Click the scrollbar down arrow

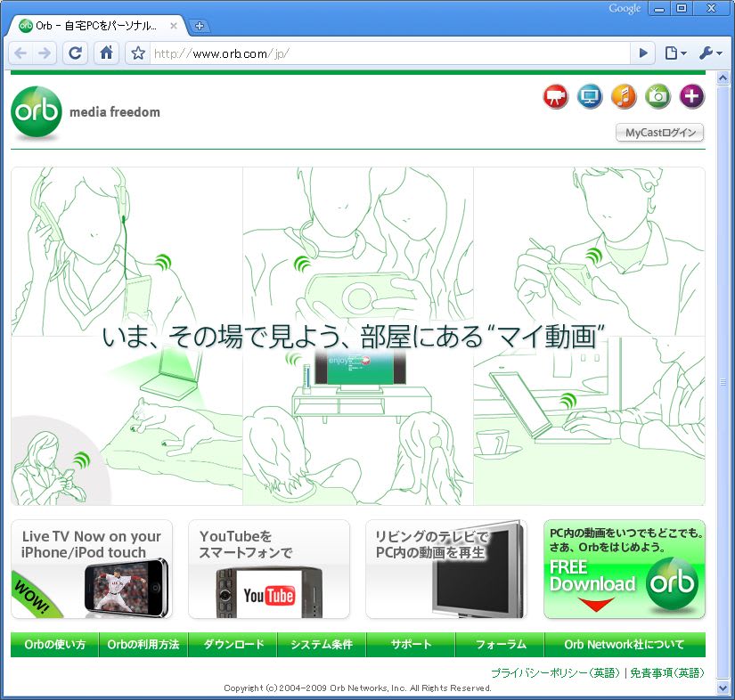pyautogui.click(x=723, y=688)
